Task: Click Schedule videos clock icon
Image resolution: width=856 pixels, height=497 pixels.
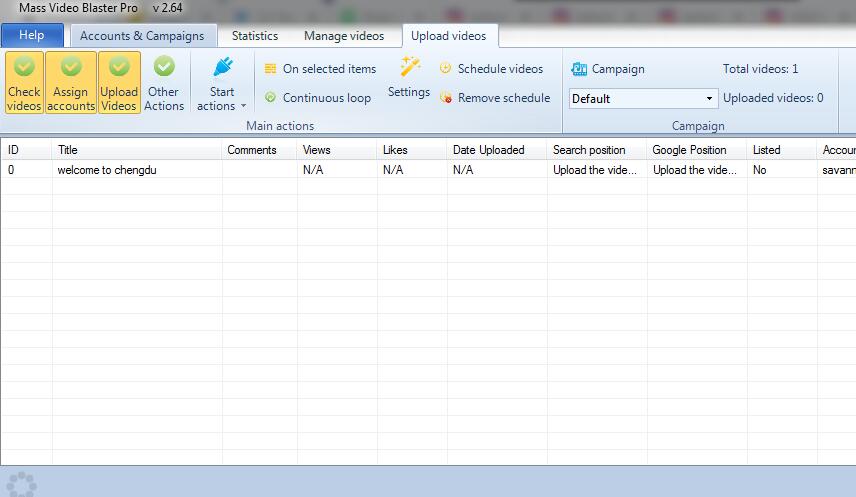Action: click(x=446, y=69)
